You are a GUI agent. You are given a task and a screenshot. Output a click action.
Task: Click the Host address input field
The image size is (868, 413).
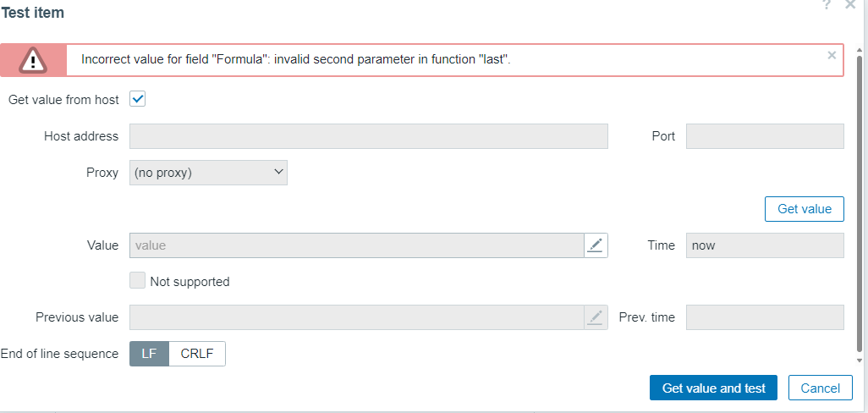368,136
